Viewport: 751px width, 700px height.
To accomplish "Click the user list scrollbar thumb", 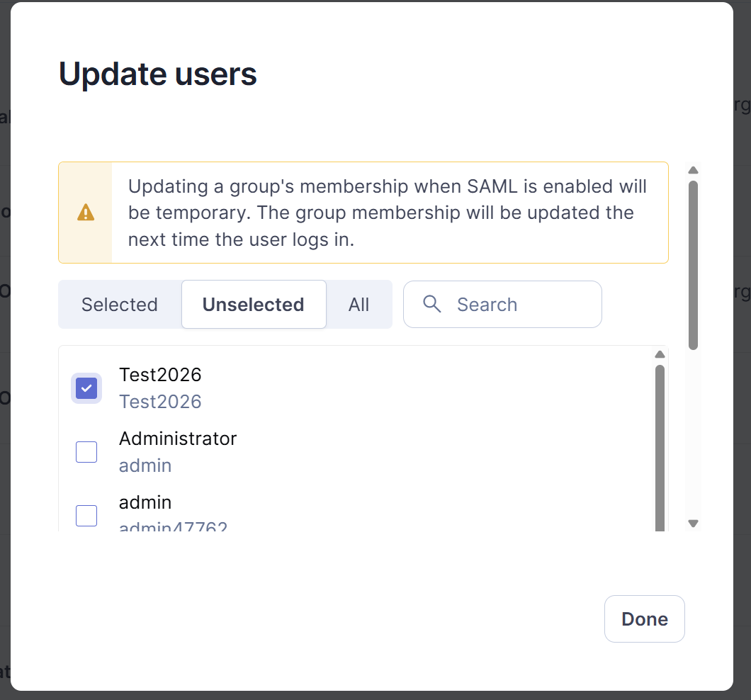I will click(660, 448).
